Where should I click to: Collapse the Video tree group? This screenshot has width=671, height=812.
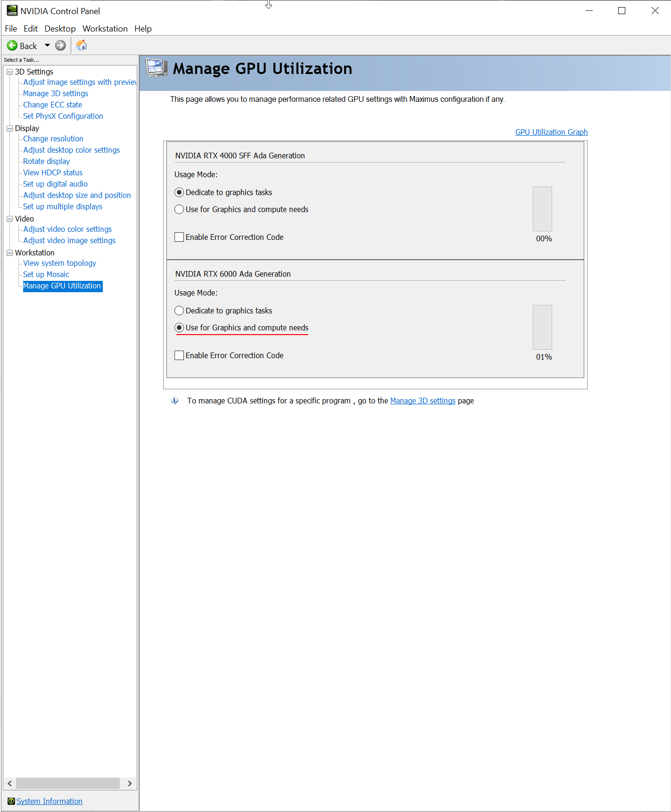click(9, 219)
